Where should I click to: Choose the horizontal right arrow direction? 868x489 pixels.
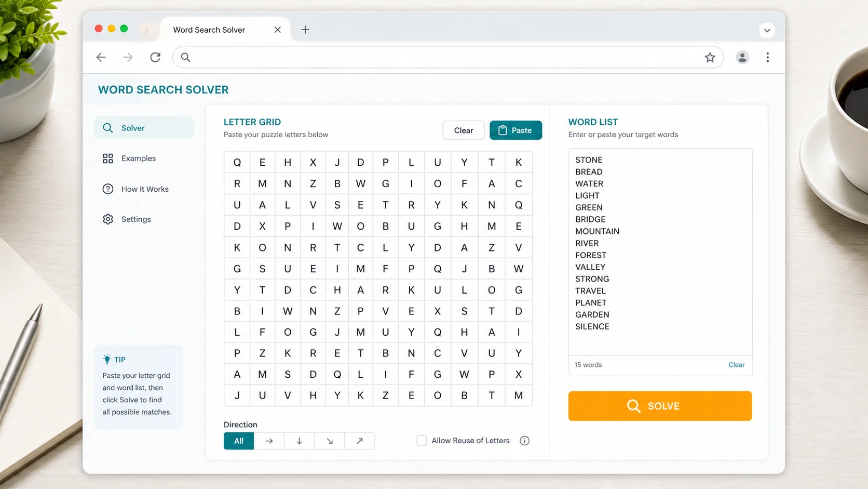pos(269,441)
